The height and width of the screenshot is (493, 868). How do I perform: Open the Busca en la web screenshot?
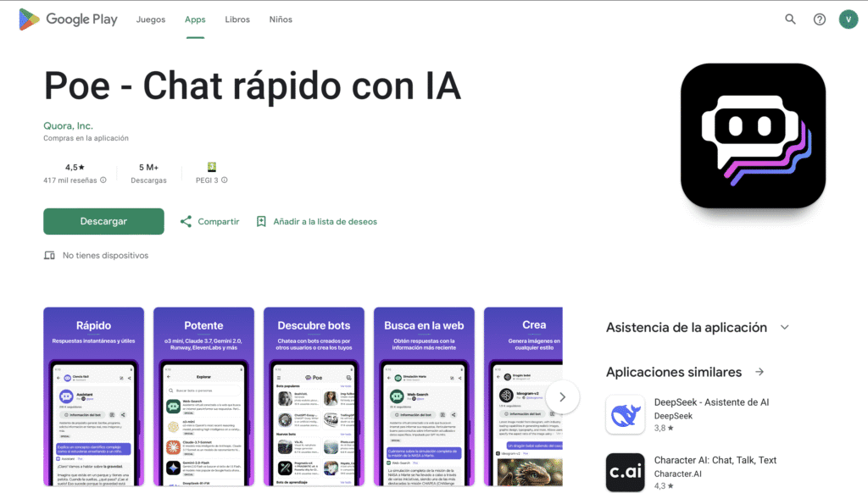(424, 396)
